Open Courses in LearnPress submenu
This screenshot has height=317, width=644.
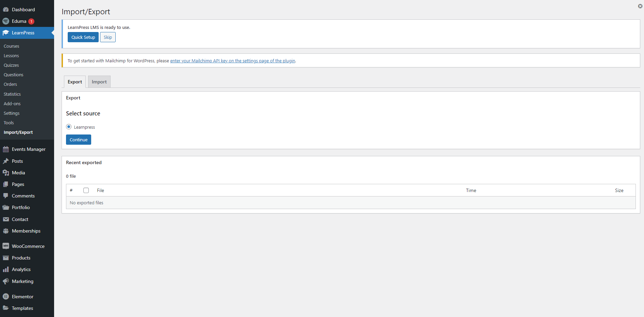(12, 46)
